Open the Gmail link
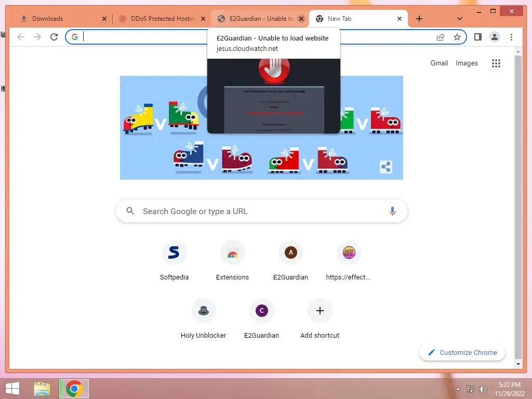The image size is (532, 399). [439, 63]
